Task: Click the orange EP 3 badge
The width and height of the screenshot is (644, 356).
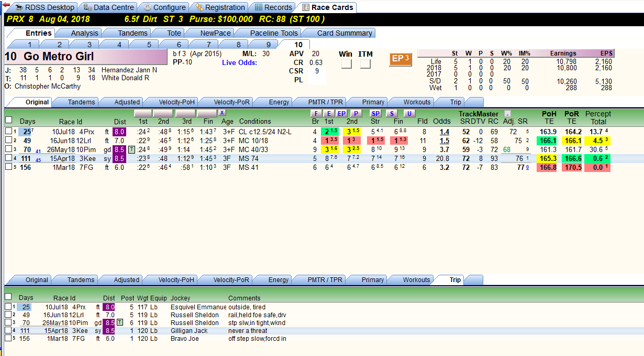Action: pyautogui.click(x=401, y=59)
